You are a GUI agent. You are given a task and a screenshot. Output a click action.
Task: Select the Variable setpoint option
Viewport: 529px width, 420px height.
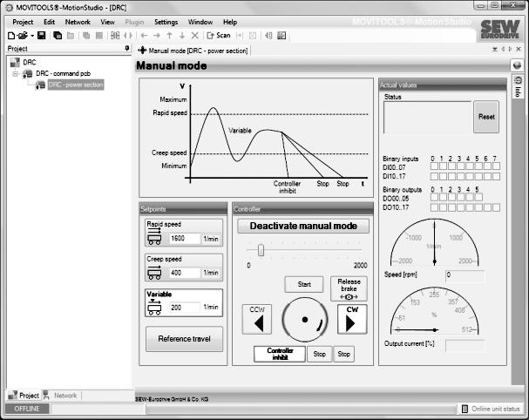click(x=184, y=302)
